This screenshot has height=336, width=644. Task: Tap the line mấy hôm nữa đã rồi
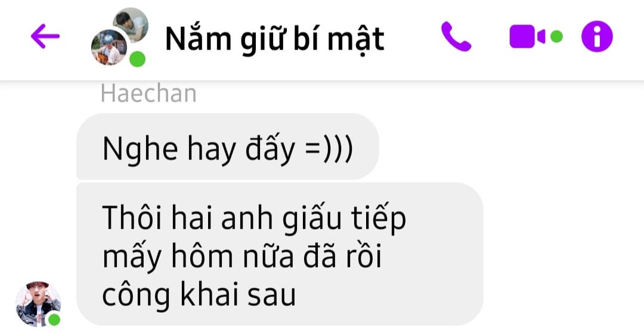tap(242, 256)
